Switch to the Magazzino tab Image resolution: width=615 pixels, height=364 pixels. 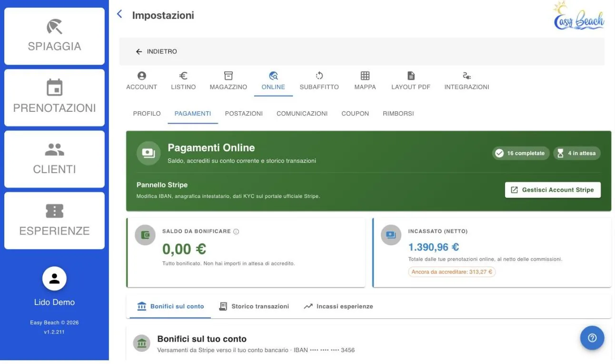[228, 81]
